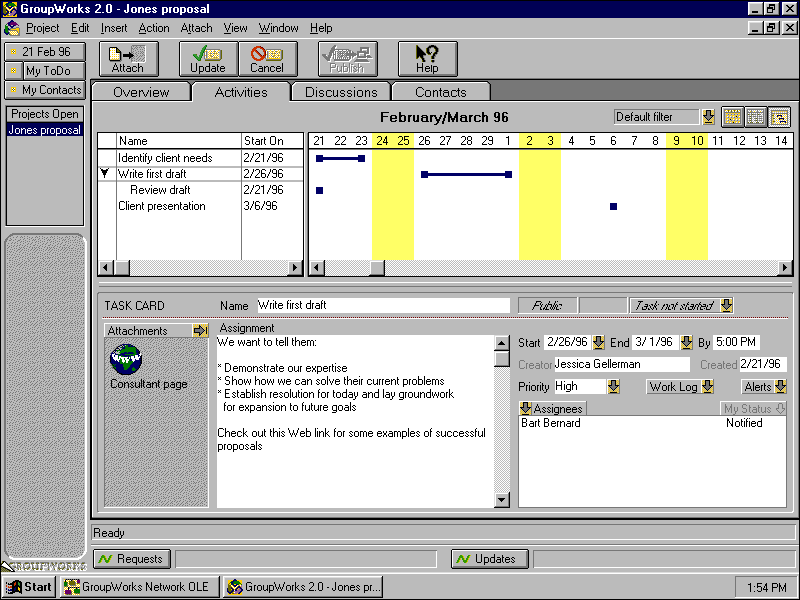Select the table list view icon
This screenshot has width=800, height=600.
756,117
